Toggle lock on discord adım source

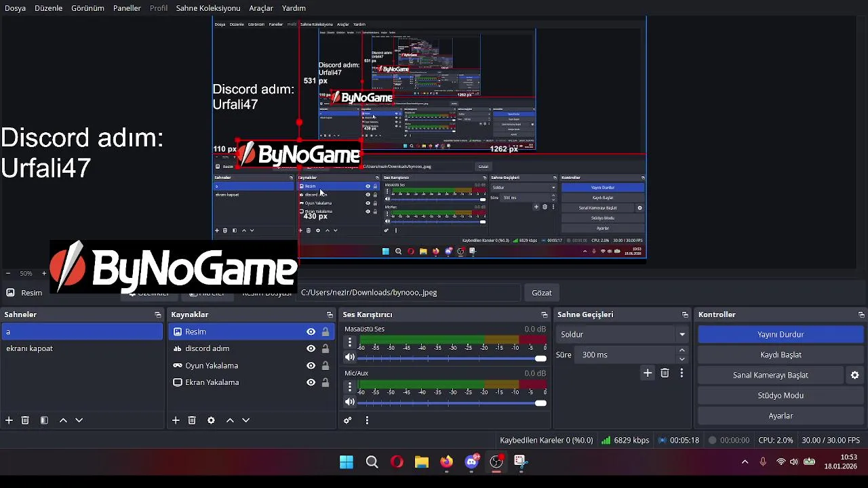325,348
